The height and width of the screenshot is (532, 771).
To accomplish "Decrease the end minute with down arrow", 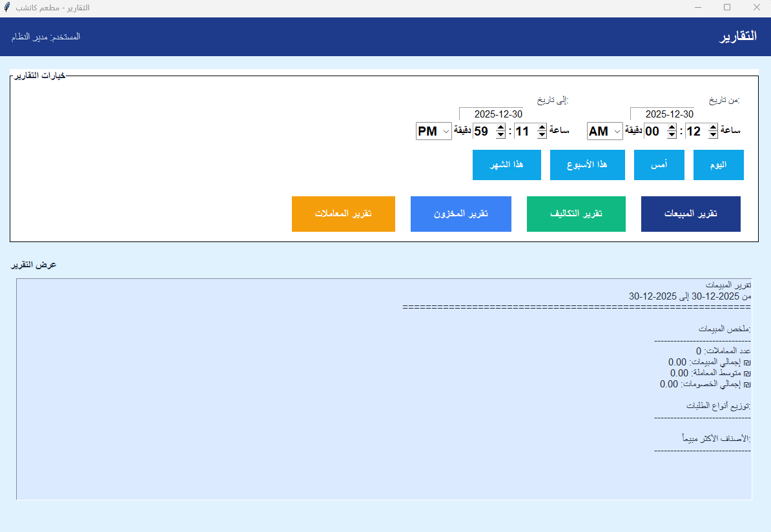I will [500, 135].
